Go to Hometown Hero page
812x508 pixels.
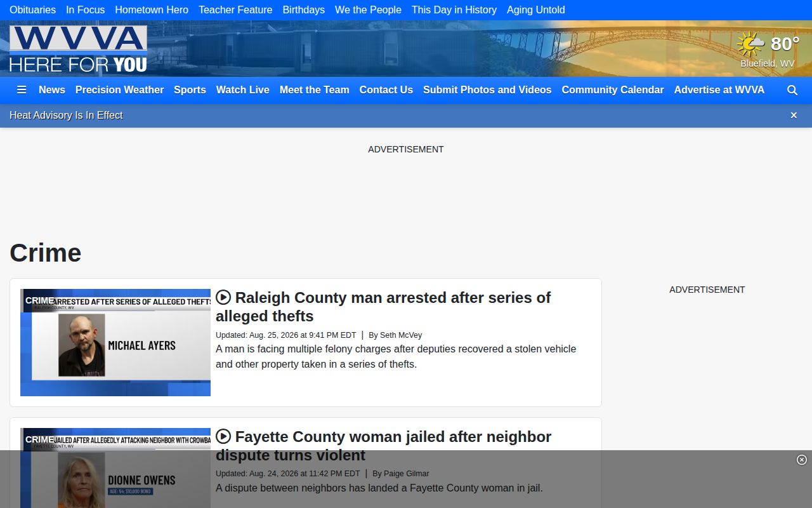coord(152,10)
